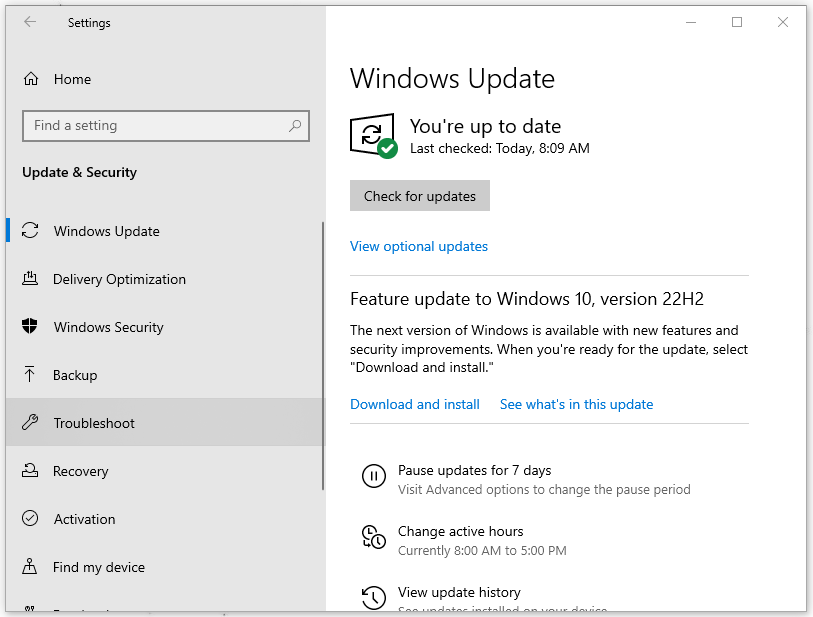Open the Find my device section
813x617 pixels.
tap(99, 567)
